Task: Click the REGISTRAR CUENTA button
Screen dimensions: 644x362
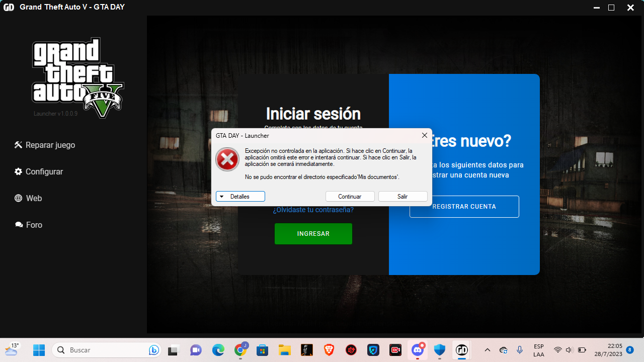Action: 464,207
